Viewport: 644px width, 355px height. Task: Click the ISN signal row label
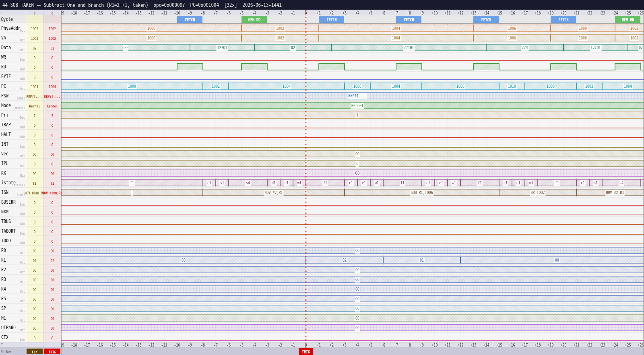tap(5, 192)
